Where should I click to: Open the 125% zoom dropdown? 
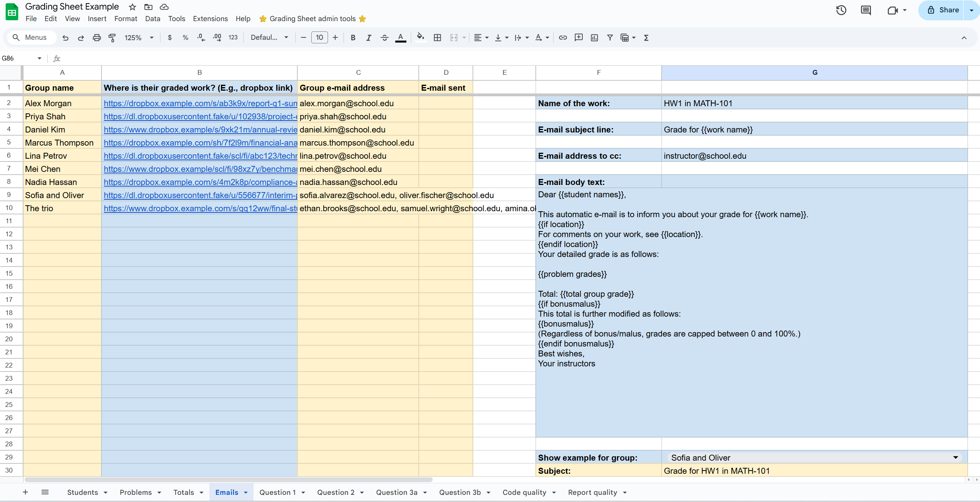point(139,38)
